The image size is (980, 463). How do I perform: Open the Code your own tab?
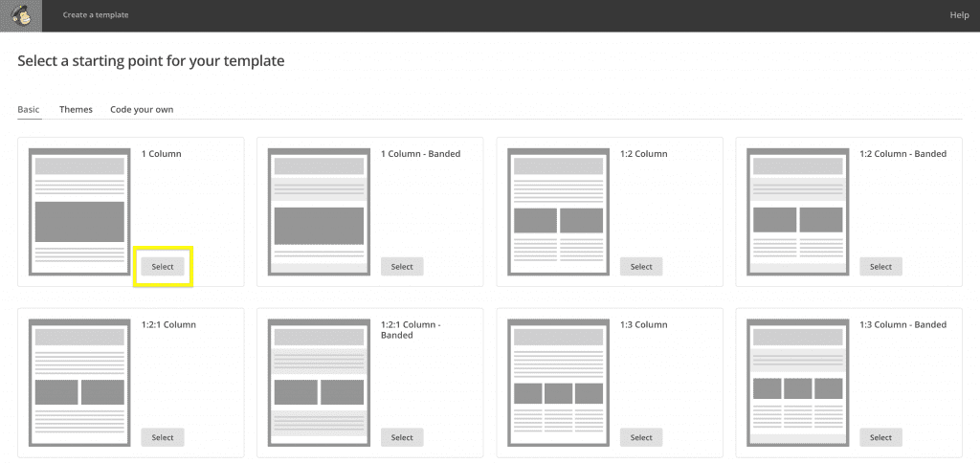(x=142, y=109)
